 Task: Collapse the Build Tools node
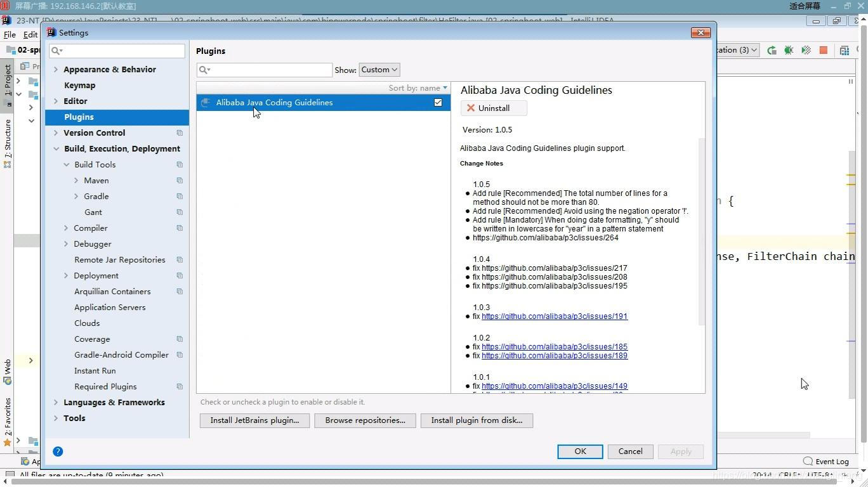[66, 164]
